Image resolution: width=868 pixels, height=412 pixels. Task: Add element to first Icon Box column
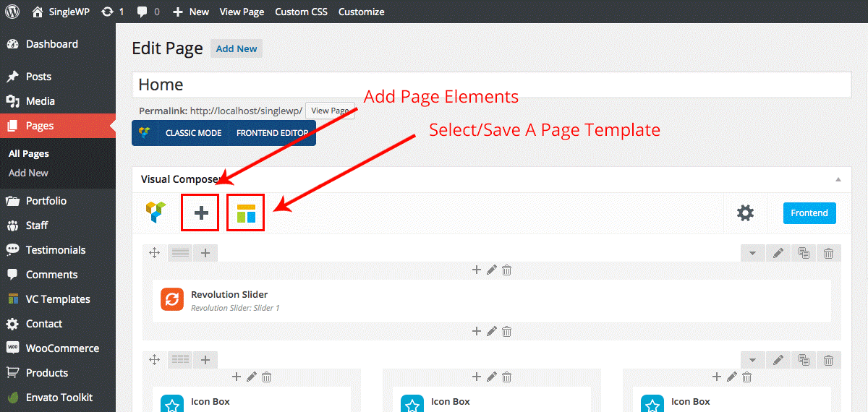[237, 377]
